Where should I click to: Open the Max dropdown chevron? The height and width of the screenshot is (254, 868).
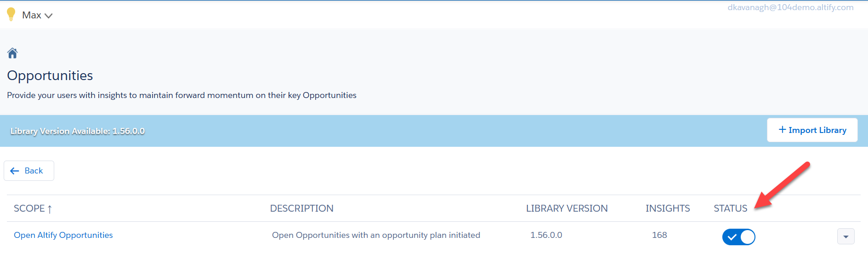pyautogui.click(x=48, y=16)
